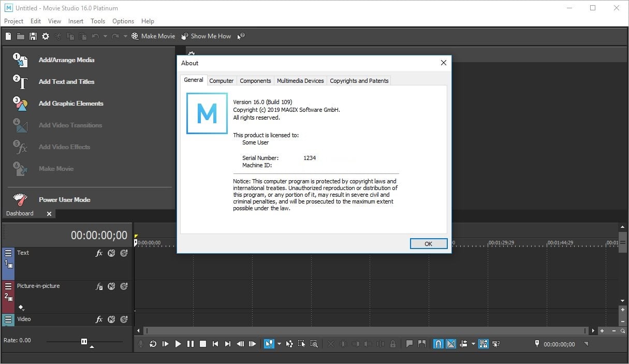Screen dimensions: 629x364
Task: Click the Make Movie toolbar button
Action: coord(153,36)
